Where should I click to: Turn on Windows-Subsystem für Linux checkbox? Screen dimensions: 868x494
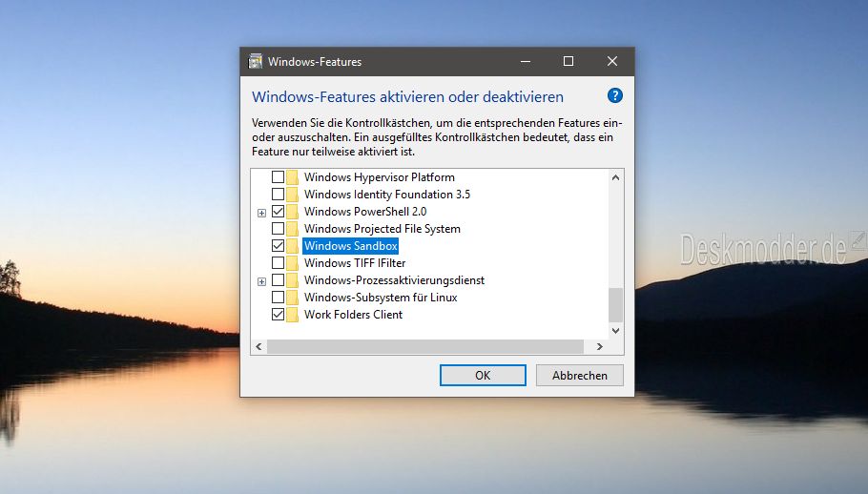(x=278, y=297)
